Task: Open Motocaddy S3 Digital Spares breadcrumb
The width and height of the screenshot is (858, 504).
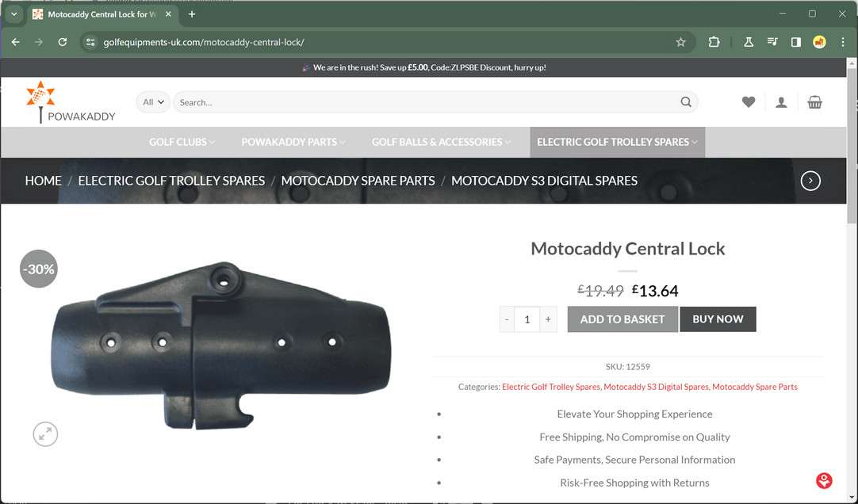Action: pos(544,181)
